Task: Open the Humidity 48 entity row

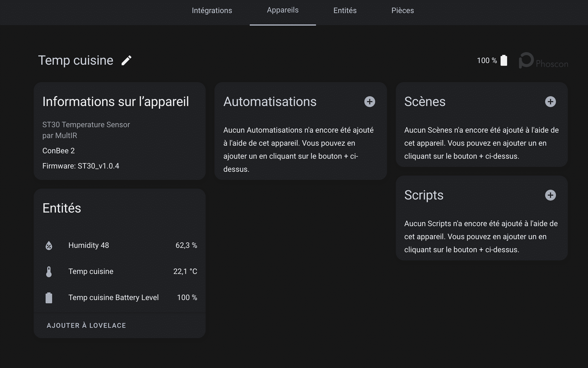Action: (88, 245)
